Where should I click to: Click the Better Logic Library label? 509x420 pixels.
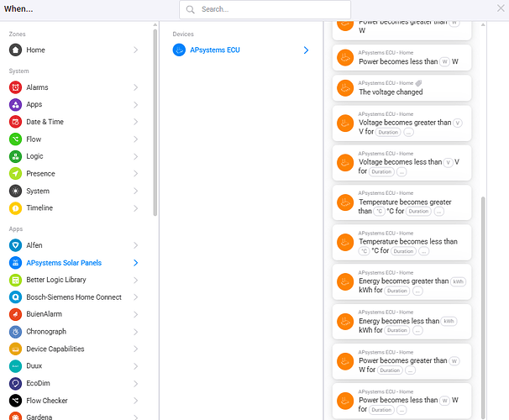coord(56,280)
